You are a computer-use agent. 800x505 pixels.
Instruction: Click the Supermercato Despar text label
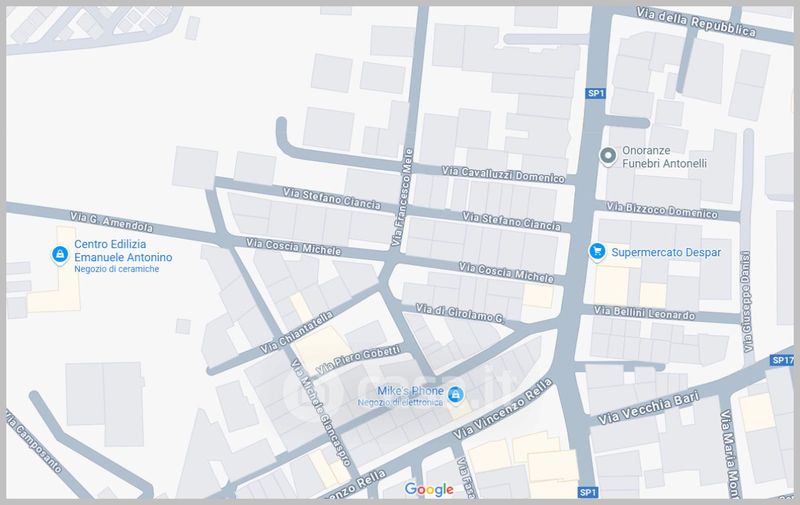668,251
